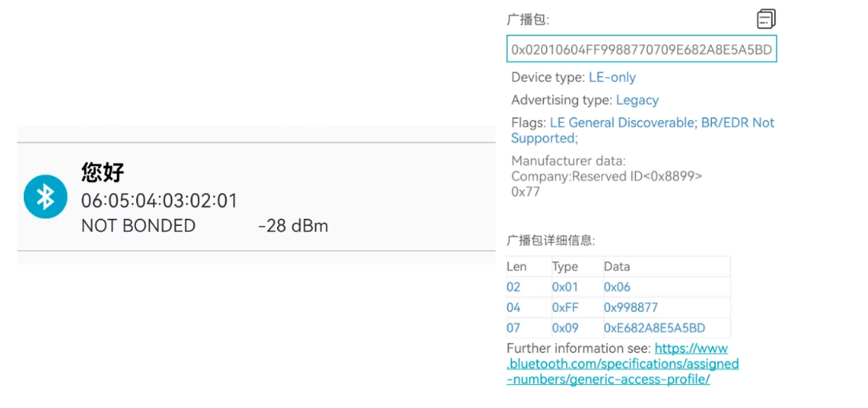
Task: Click the Manufacturer data company ID line
Action: coord(606,176)
